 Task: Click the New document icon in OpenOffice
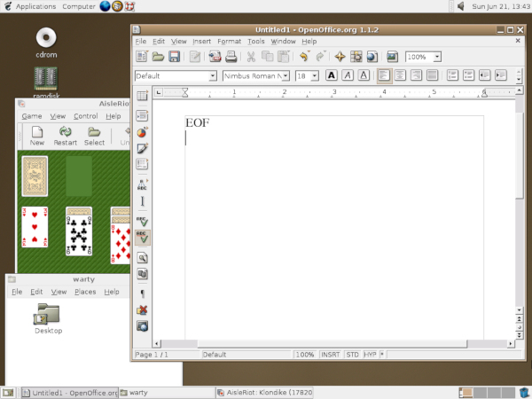click(142, 57)
